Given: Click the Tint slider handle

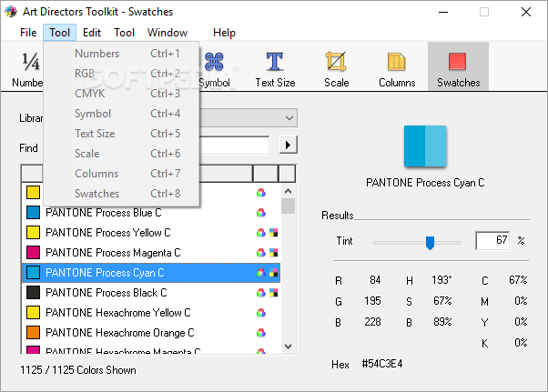Looking at the screenshot, I should click(x=430, y=243).
